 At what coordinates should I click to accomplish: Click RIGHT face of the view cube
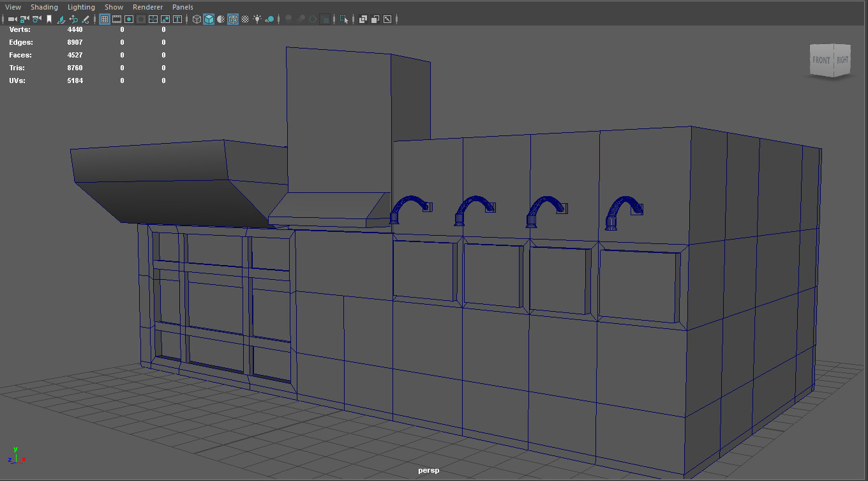(841, 60)
